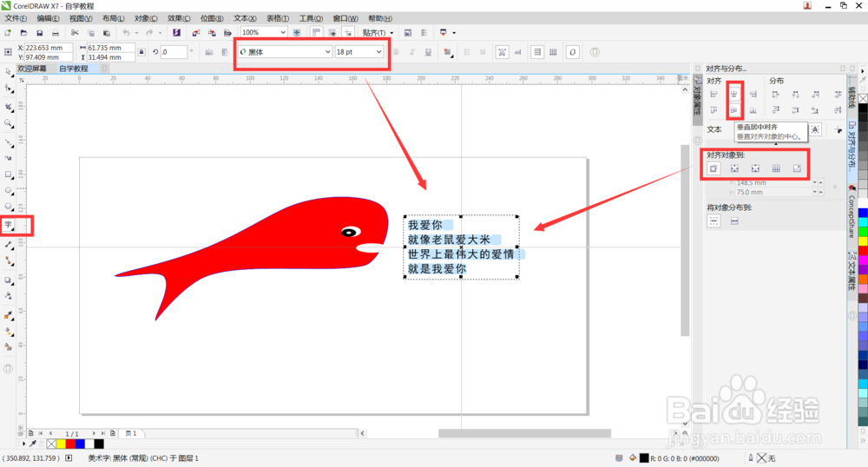Open the 对象属性 docker tab
The height and width of the screenshot is (467, 868).
coord(698,101)
